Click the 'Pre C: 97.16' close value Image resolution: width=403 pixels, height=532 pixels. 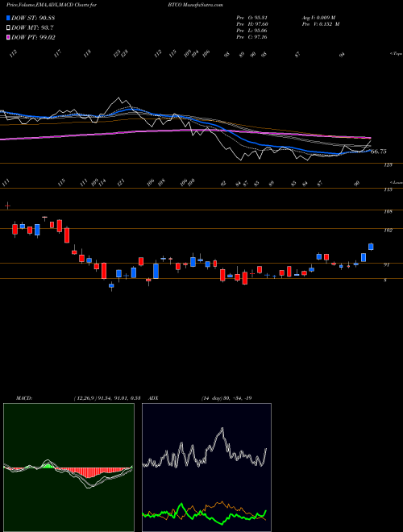(x=251, y=37)
